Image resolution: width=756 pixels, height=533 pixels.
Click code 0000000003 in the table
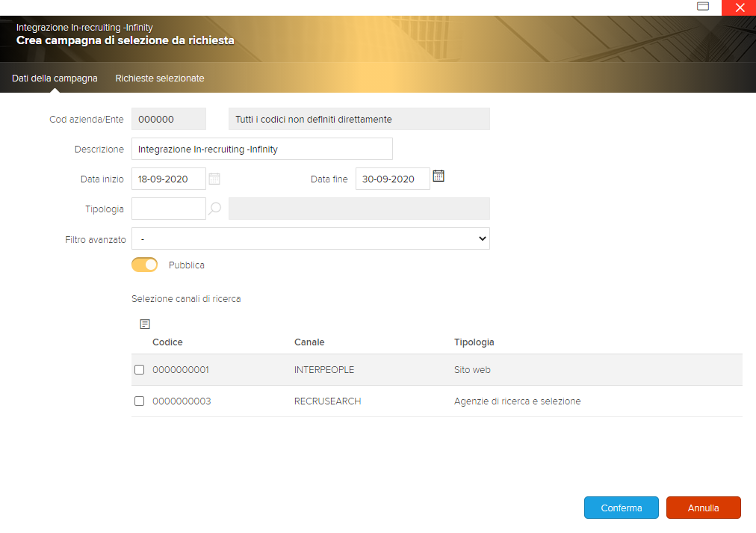[x=182, y=401]
